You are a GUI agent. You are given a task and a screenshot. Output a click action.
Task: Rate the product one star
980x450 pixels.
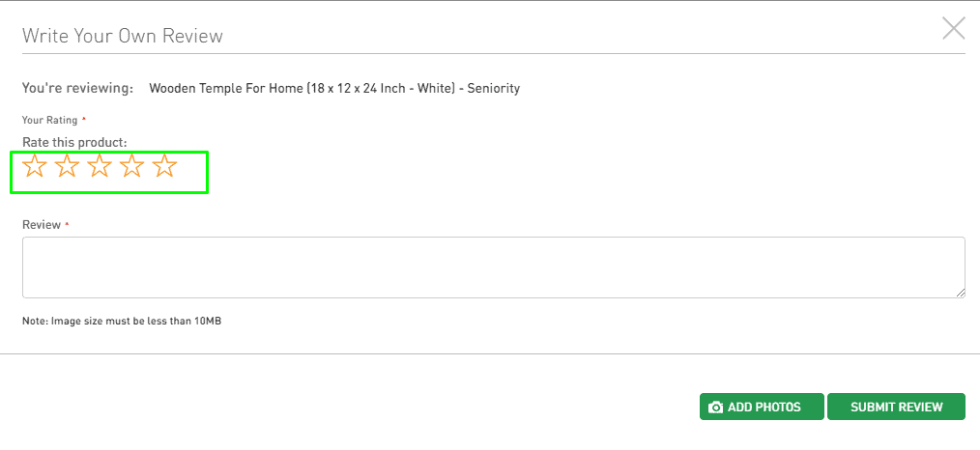[x=35, y=166]
